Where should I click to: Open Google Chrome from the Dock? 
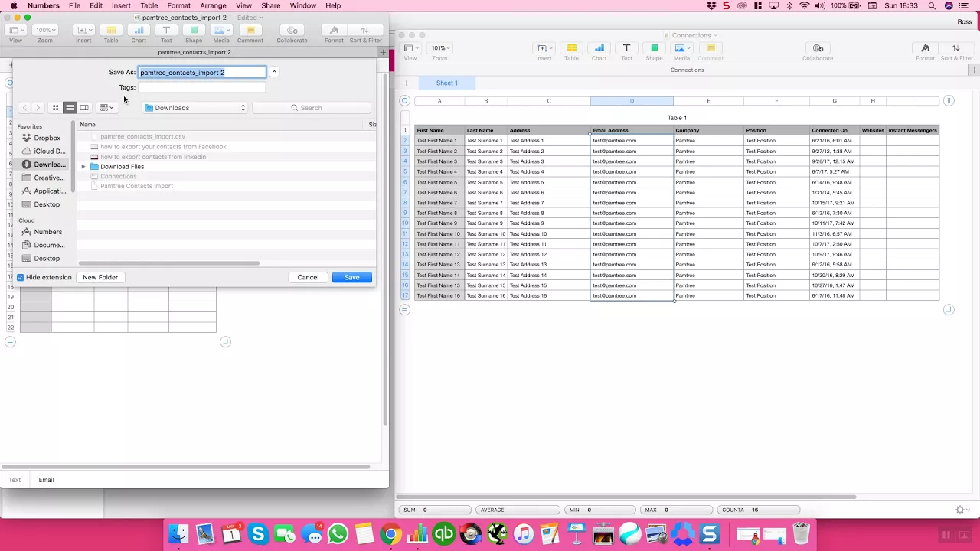tap(390, 533)
